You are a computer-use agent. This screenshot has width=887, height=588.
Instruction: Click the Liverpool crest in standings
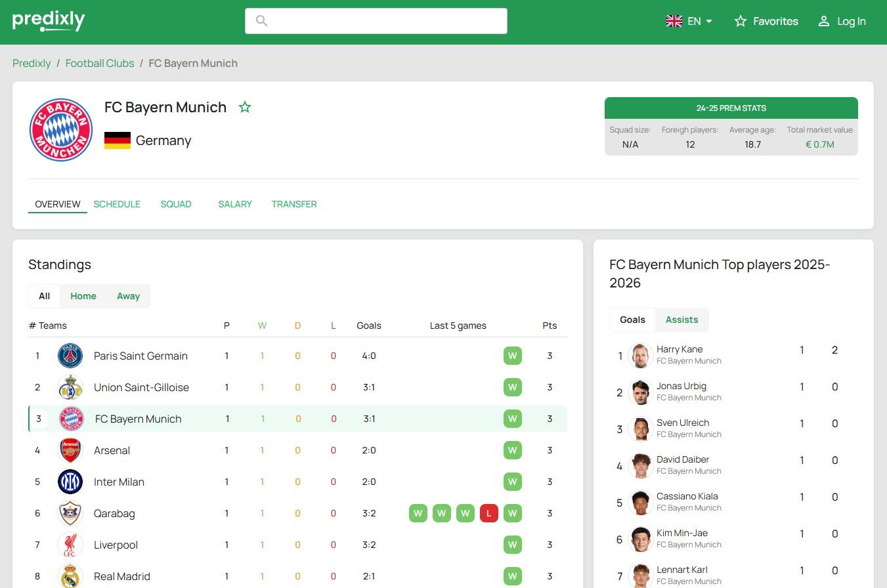pyautogui.click(x=70, y=545)
